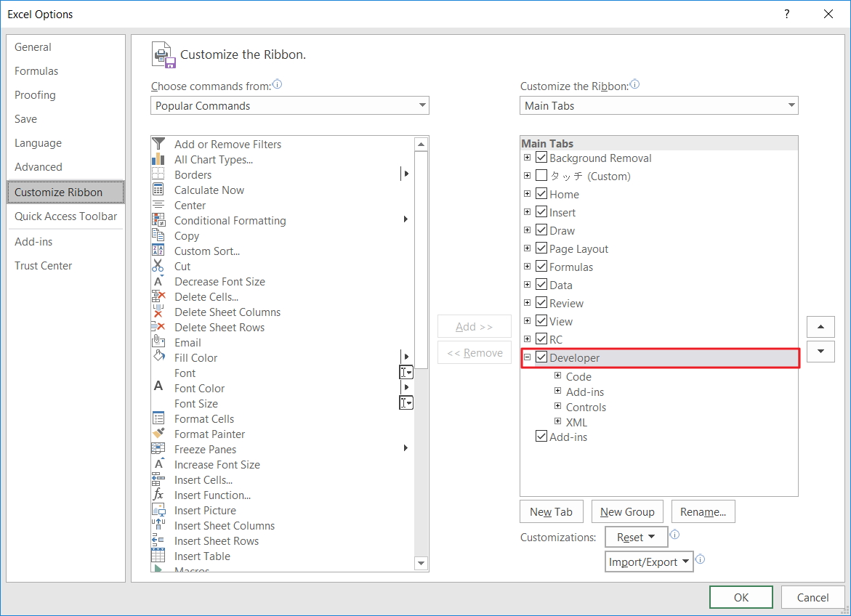Click the Insert Sheet Columns icon

158,524
